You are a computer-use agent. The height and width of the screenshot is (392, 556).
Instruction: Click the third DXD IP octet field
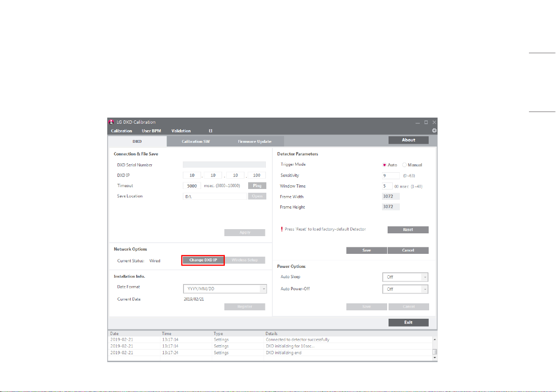(235, 175)
